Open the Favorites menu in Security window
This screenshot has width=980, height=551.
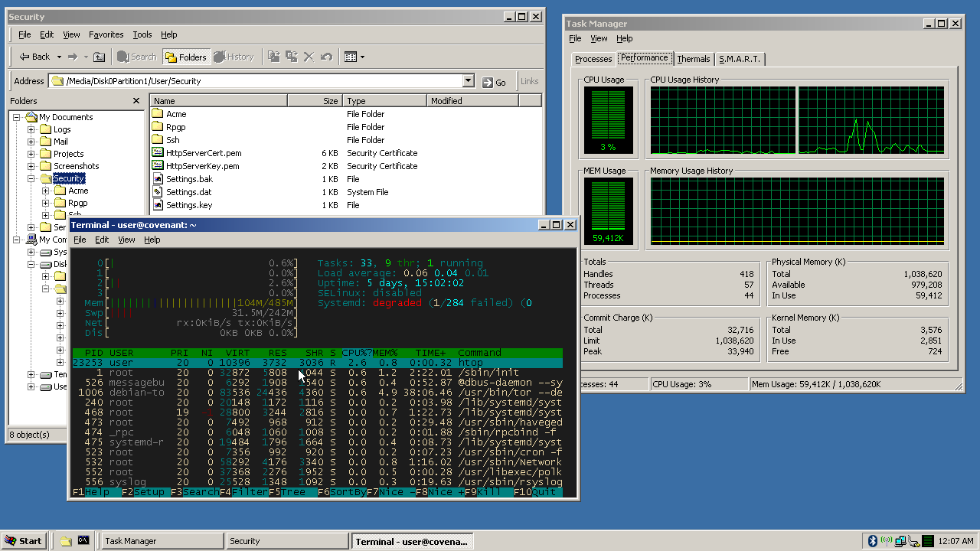[106, 34]
